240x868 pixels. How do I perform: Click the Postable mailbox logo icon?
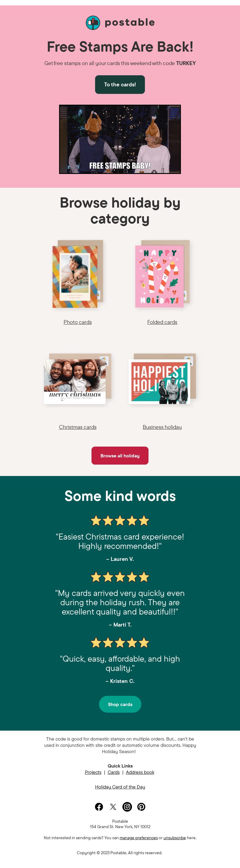click(93, 22)
